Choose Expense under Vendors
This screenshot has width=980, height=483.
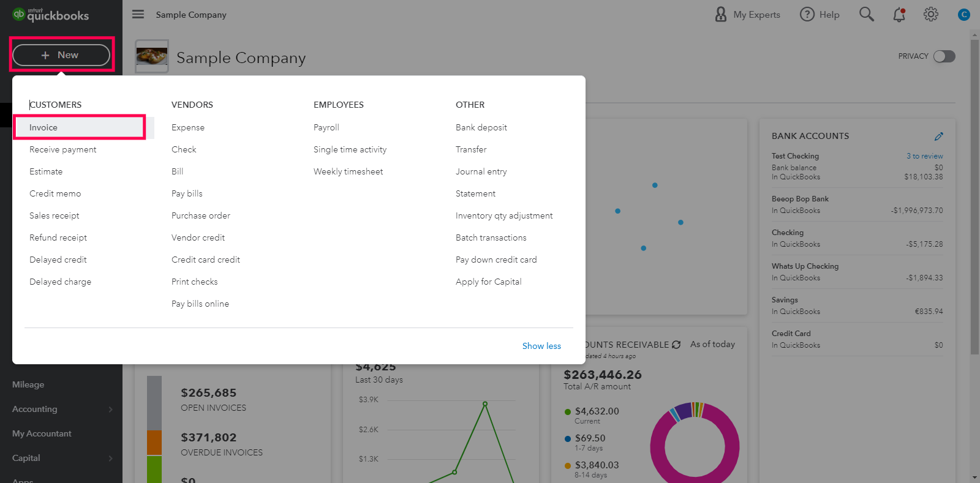[x=188, y=127]
